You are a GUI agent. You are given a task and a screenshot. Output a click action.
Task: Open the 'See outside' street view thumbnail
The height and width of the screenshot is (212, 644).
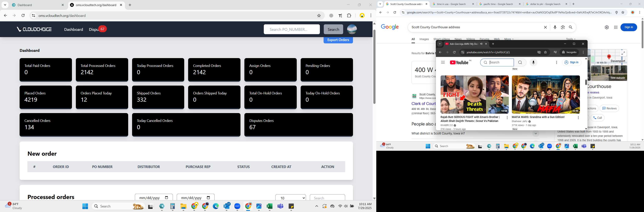pos(609,73)
